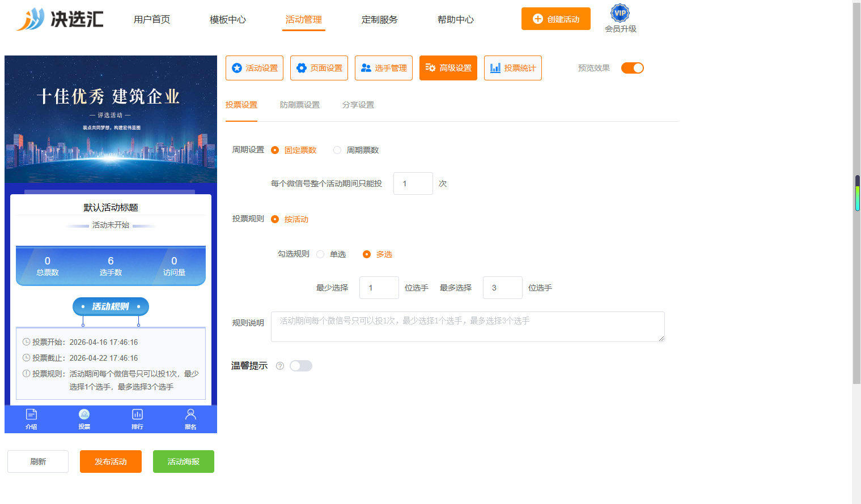
Task: Open 页面设置 settings
Action: pos(319,68)
